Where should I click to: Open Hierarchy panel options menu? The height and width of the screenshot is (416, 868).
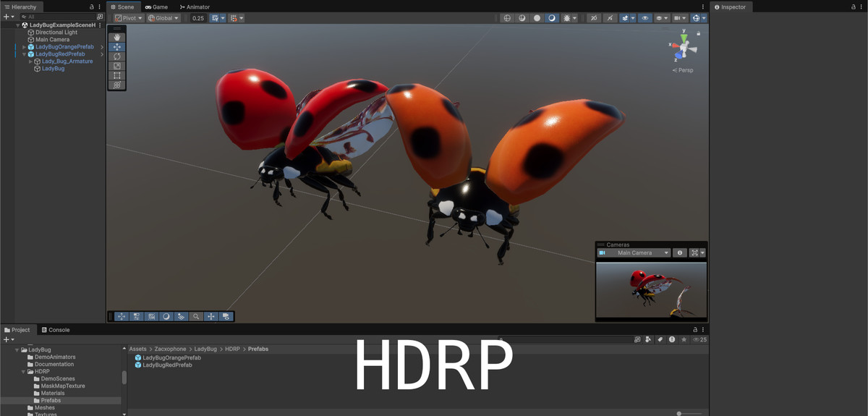coord(100,7)
